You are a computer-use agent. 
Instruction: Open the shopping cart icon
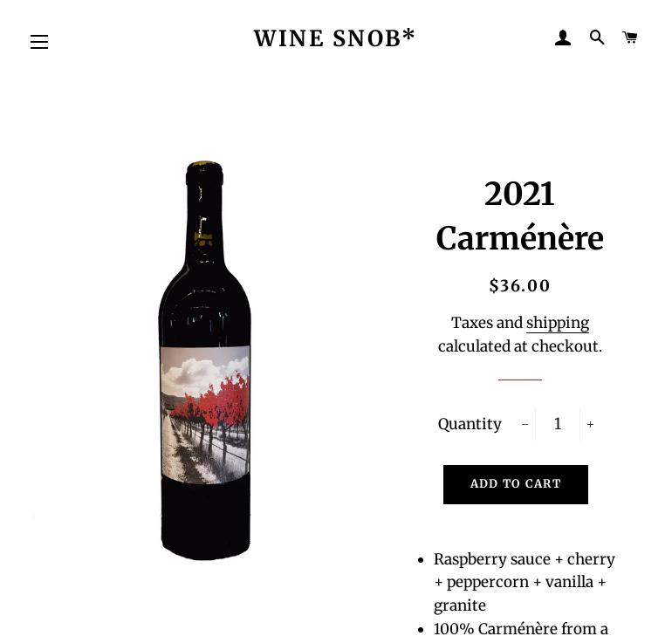point(629,38)
